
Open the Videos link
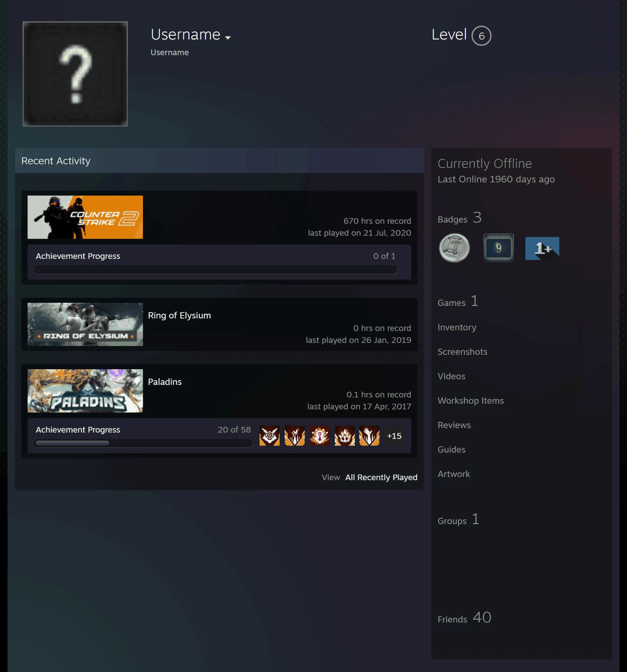point(451,376)
